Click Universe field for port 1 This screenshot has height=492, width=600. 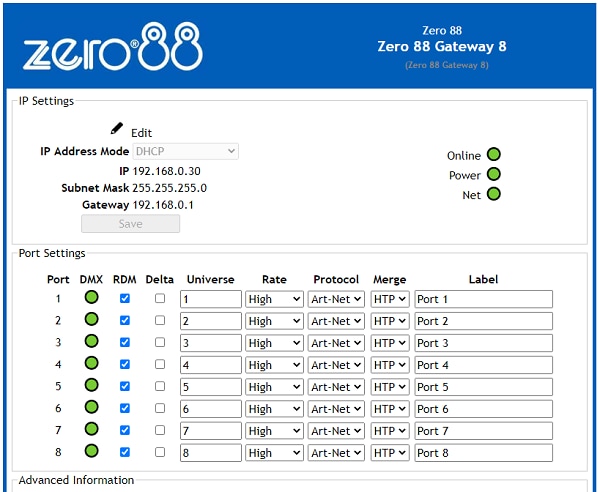coord(211,299)
